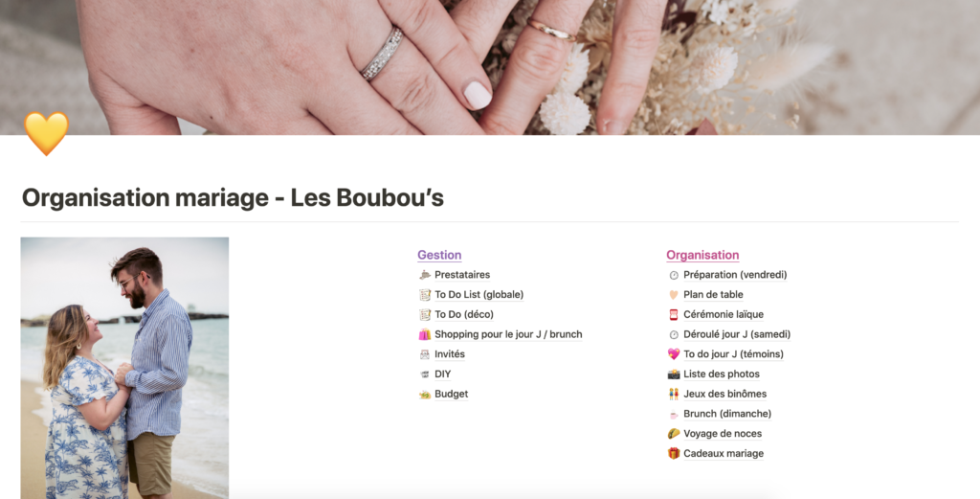Screen dimensions: 980x499
Task: Click the yellow heart page icon
Action: (46, 133)
